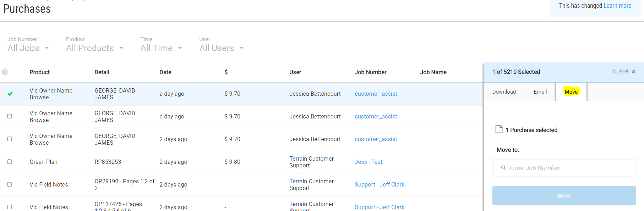This screenshot has height=211, width=644.
Task: Click Terrain Customer Support in Green Plan row
Action: coord(311,162)
